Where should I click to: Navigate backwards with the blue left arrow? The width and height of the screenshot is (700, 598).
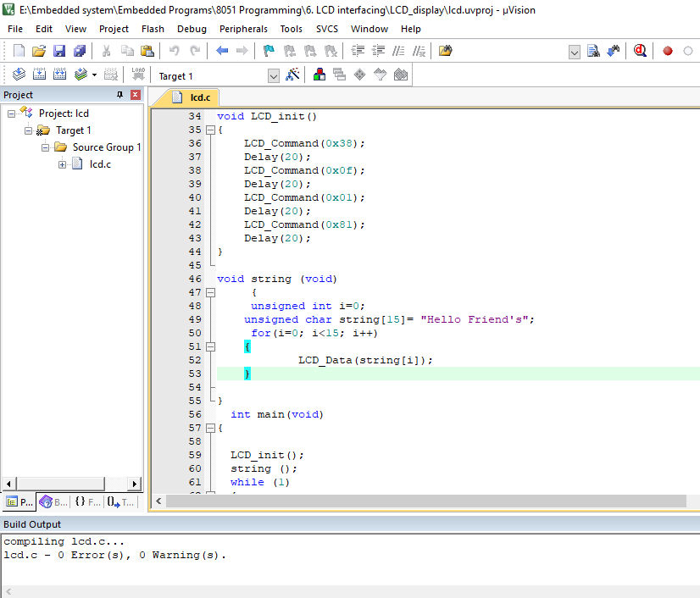coord(222,51)
